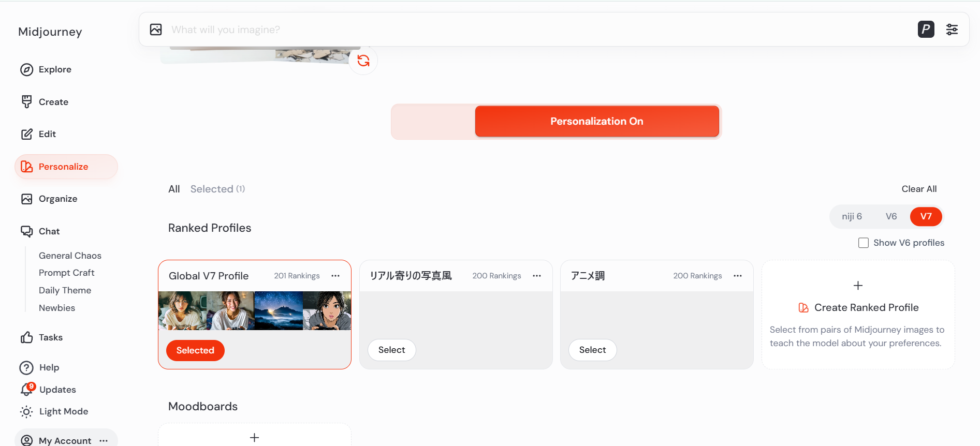Viewport: 980px width, 446px height.
Task: Deselect the Global V7 Profile Selected button
Action: 195,350
